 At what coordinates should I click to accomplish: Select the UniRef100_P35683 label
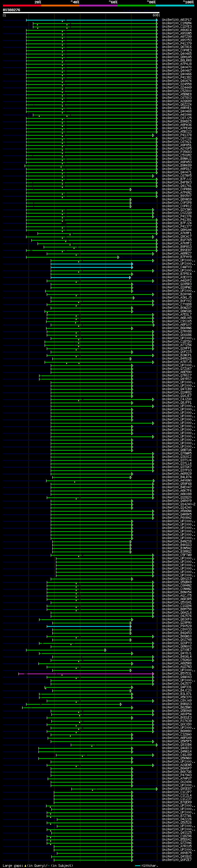tap(176, 152)
